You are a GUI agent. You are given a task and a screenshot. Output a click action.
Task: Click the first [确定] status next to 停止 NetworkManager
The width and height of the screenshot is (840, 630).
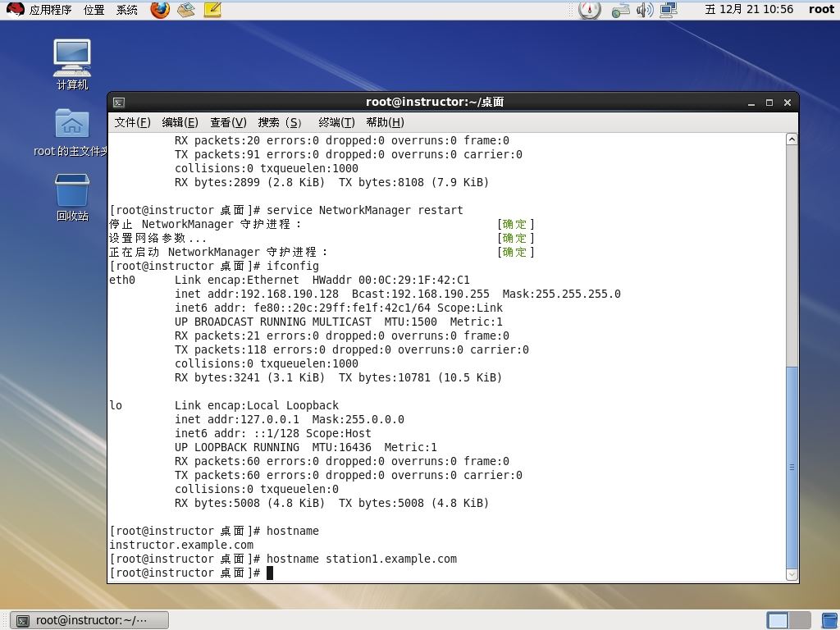(515, 224)
